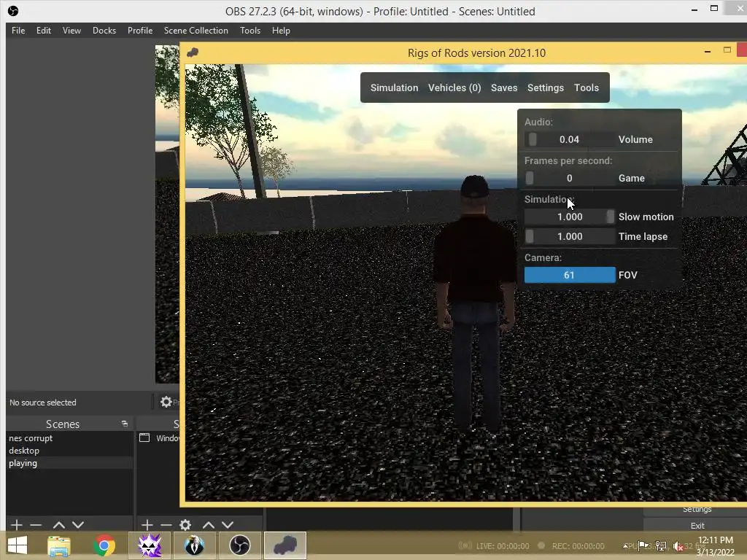Select the 'desktop' scene

coord(69,451)
